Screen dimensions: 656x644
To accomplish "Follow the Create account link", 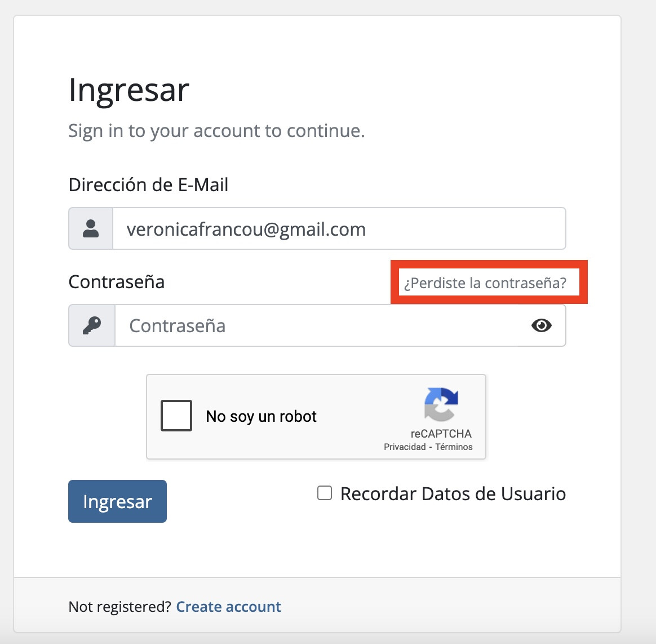I will 228,607.
